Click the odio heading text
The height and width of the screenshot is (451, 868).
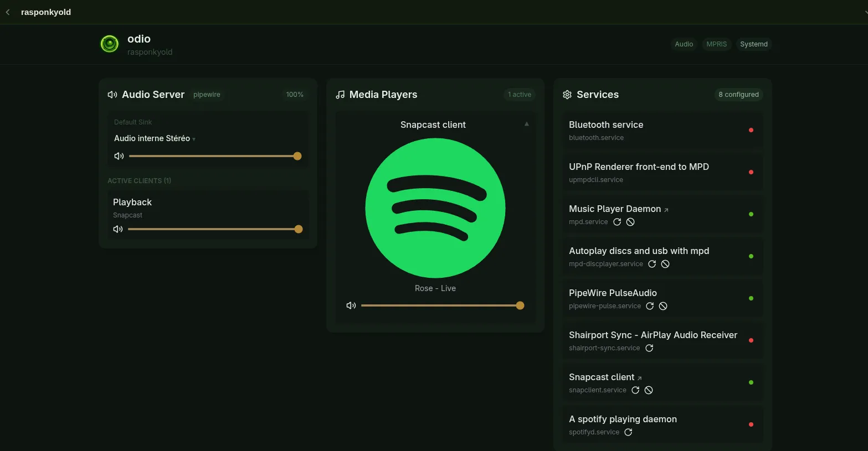[139, 39]
